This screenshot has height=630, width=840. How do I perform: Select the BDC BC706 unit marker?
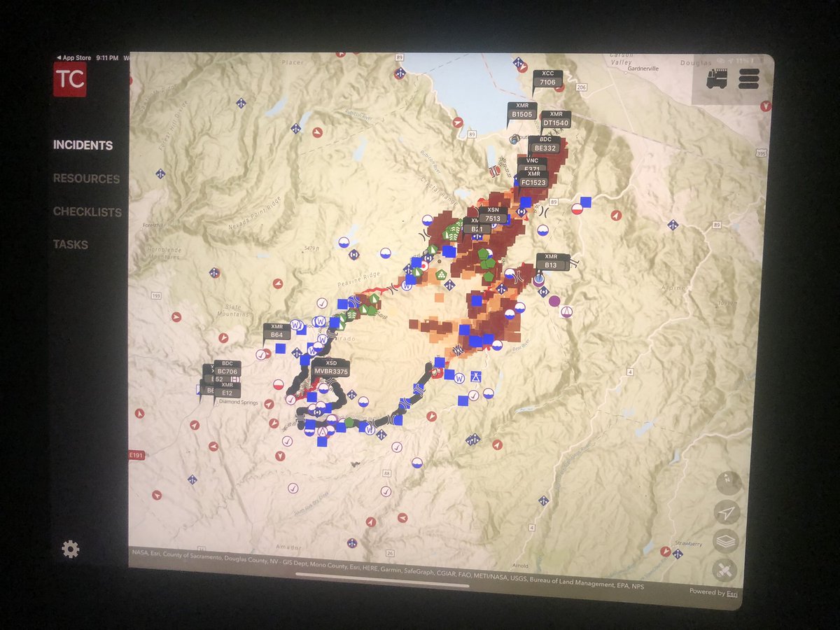tap(227, 368)
